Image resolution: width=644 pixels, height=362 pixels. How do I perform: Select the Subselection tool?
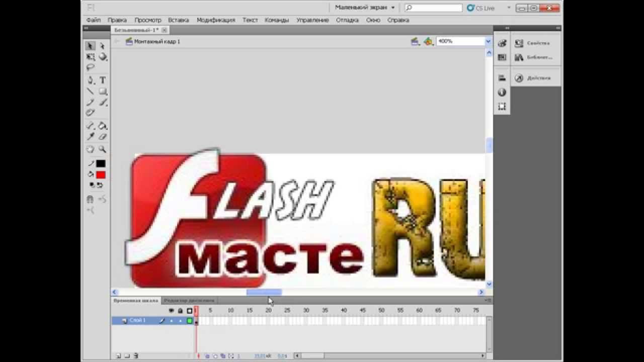point(102,46)
